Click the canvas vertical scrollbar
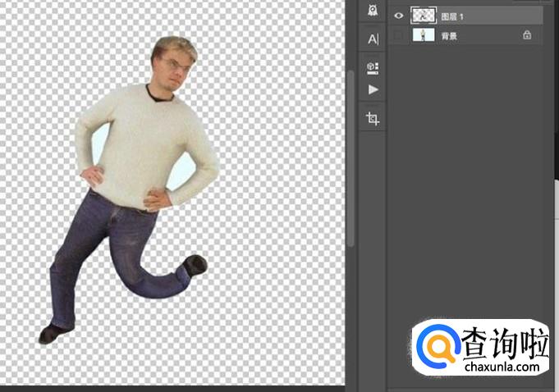Screen dimensions: 559x392 [351, 156]
